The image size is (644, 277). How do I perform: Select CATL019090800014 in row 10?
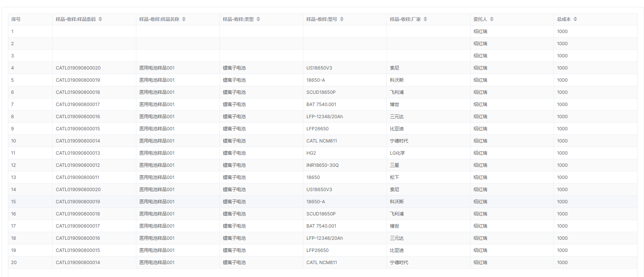coord(78,141)
